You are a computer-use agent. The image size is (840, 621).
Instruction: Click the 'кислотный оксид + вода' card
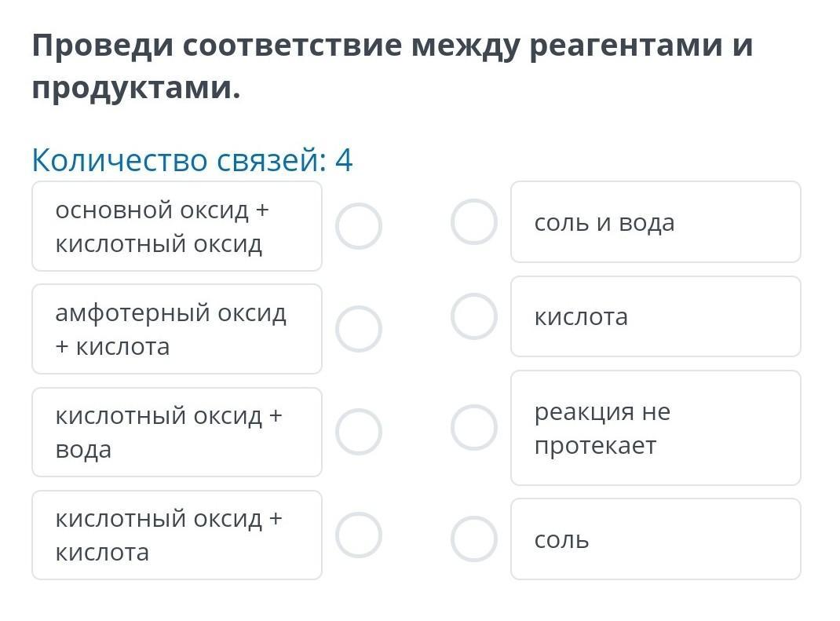point(177,432)
